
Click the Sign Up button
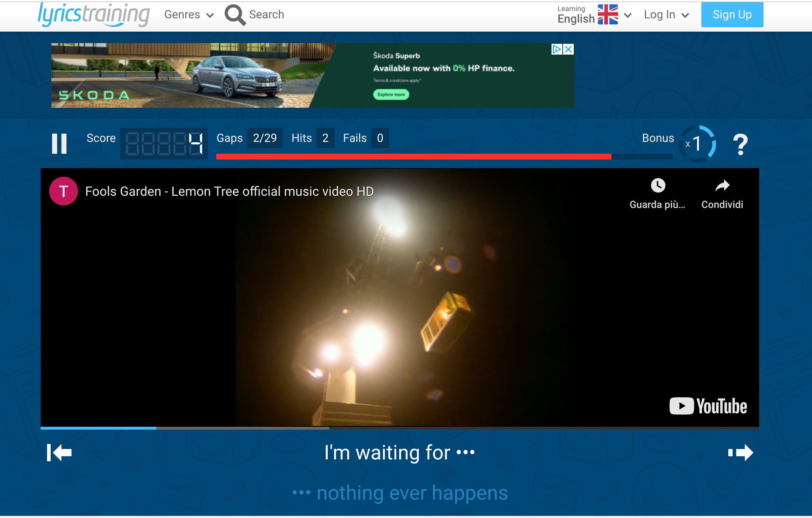click(732, 15)
